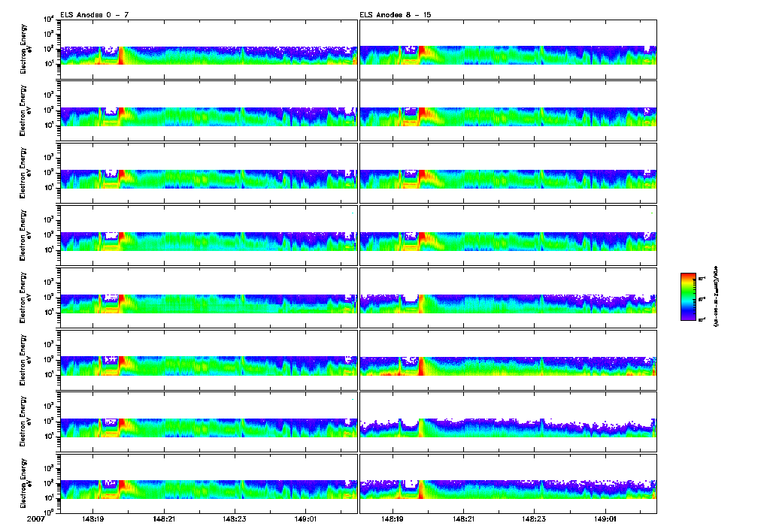The width and height of the screenshot is (770, 532).
Task: Select the 149:01 time label under Anodes 0 - 7
Action: (305, 518)
